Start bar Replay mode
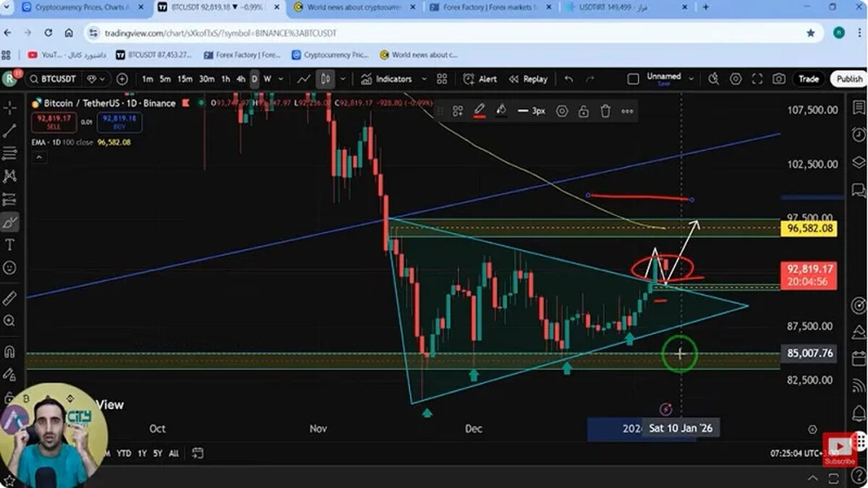868x488 pixels. click(x=528, y=79)
